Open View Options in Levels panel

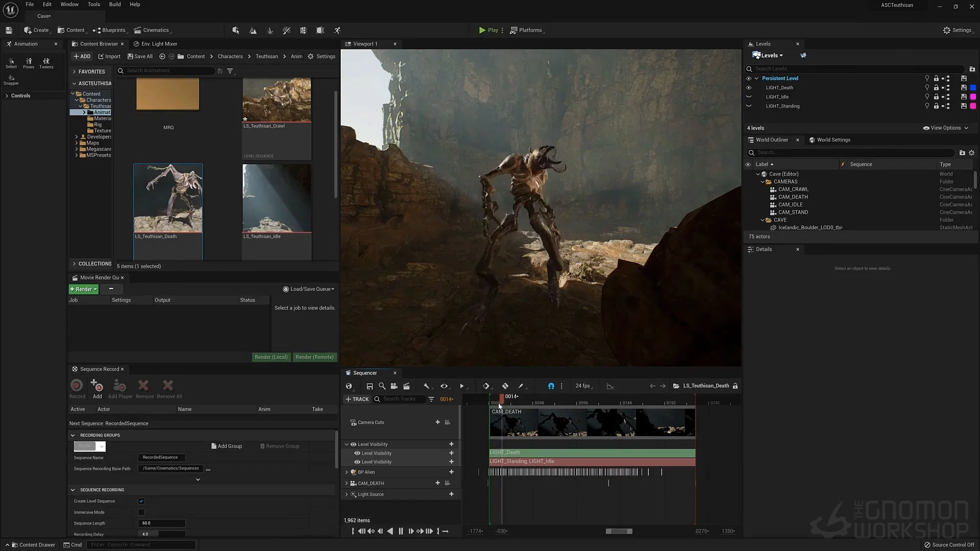click(946, 128)
